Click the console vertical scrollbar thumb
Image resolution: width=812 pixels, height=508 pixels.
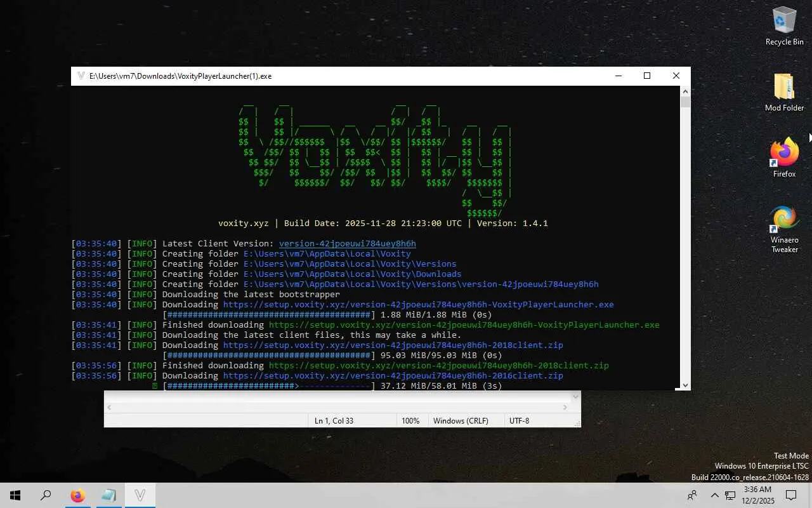click(685, 102)
